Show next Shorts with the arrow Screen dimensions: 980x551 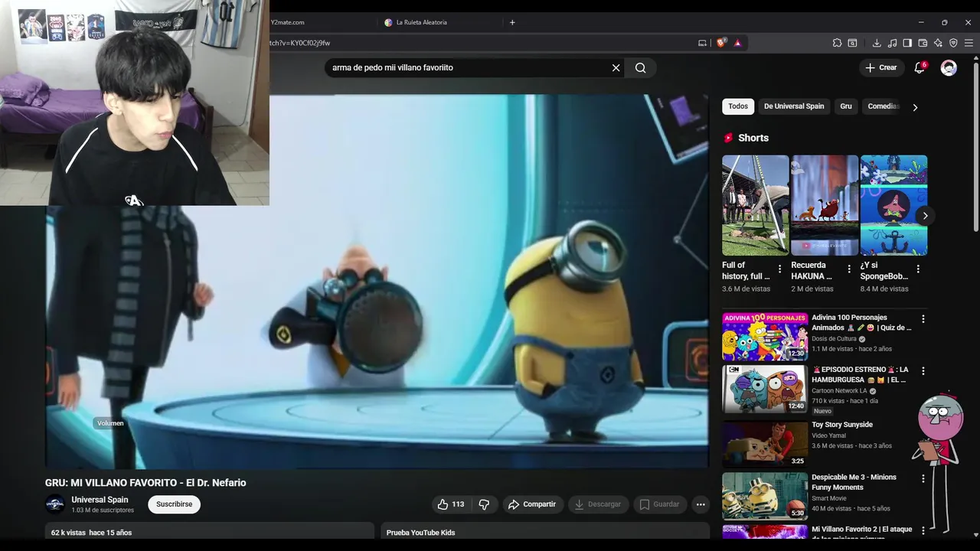point(925,216)
